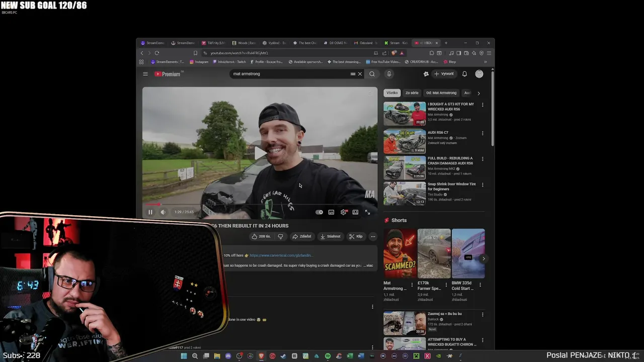Like the video (208 tis.)

(x=261, y=236)
